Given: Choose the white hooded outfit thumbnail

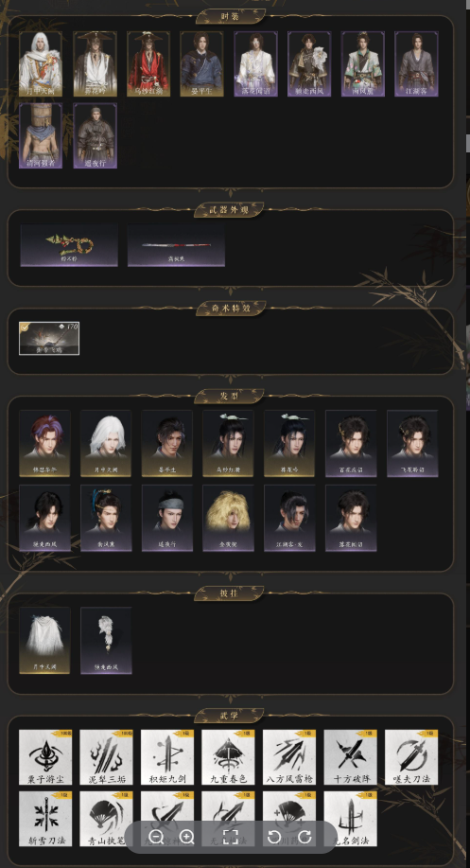Looking at the screenshot, I should (x=41, y=63).
